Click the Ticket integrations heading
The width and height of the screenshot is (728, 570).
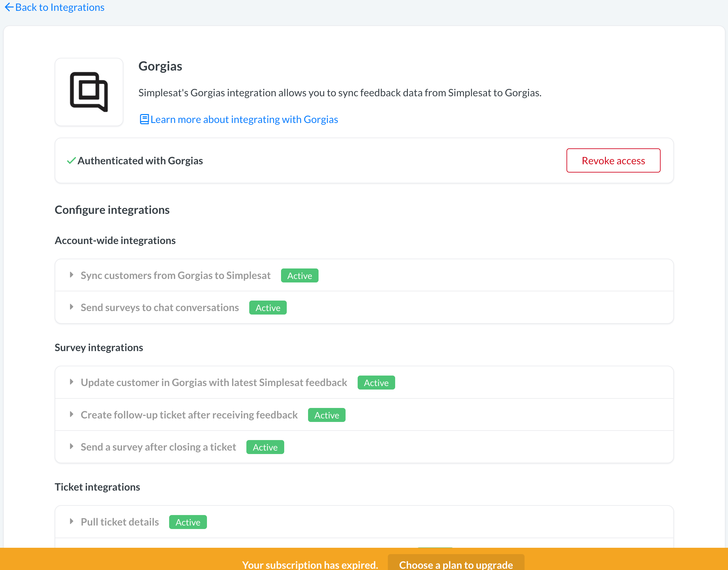tap(97, 487)
